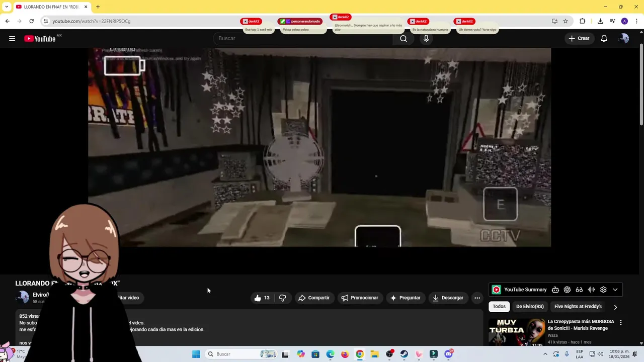Open the account avatar menu in YouTube

624,38
